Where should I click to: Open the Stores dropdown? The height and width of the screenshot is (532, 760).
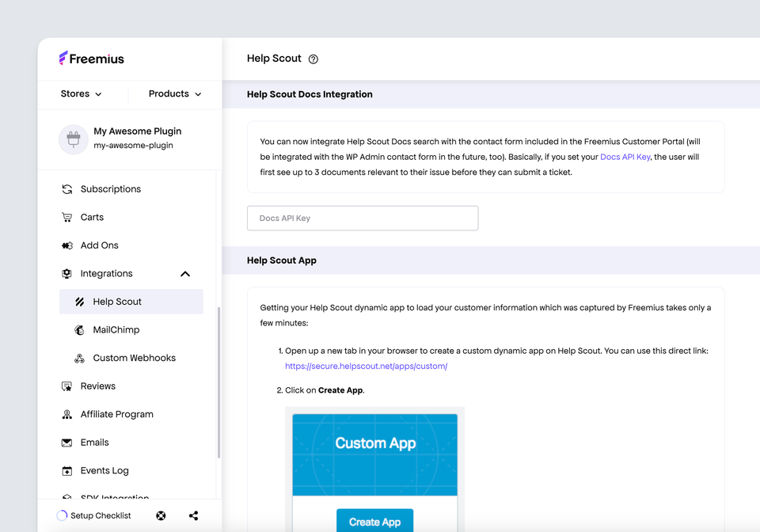click(82, 93)
